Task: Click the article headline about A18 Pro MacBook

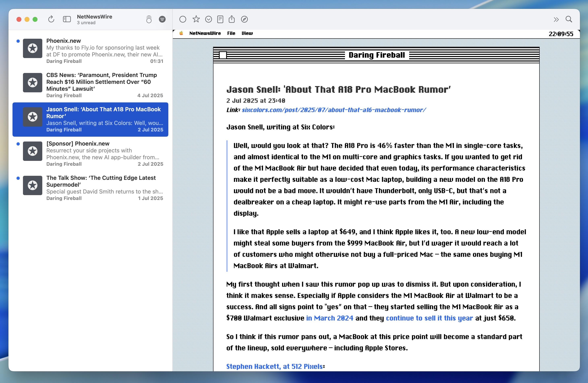Action: click(x=339, y=90)
